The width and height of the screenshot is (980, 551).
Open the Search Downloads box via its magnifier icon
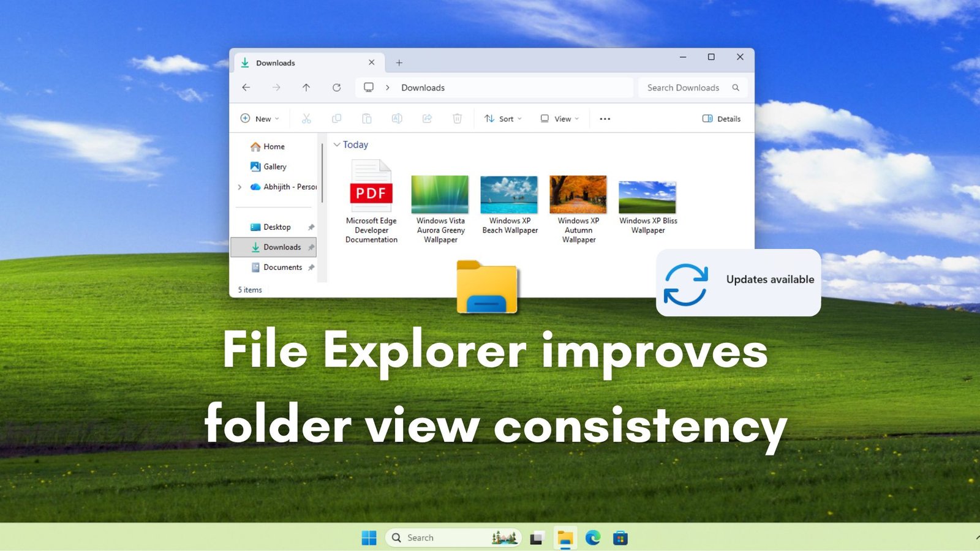pos(736,88)
